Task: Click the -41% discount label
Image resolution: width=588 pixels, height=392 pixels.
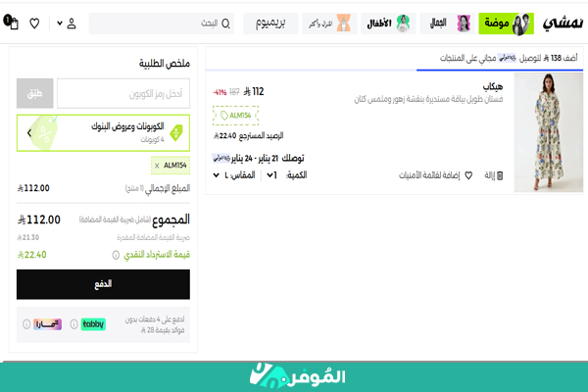Action: [x=220, y=92]
